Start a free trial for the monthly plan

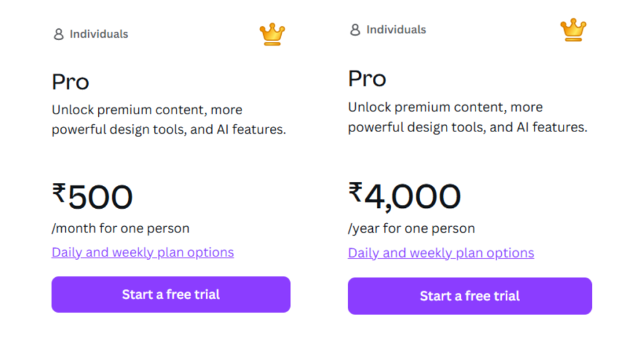(170, 294)
